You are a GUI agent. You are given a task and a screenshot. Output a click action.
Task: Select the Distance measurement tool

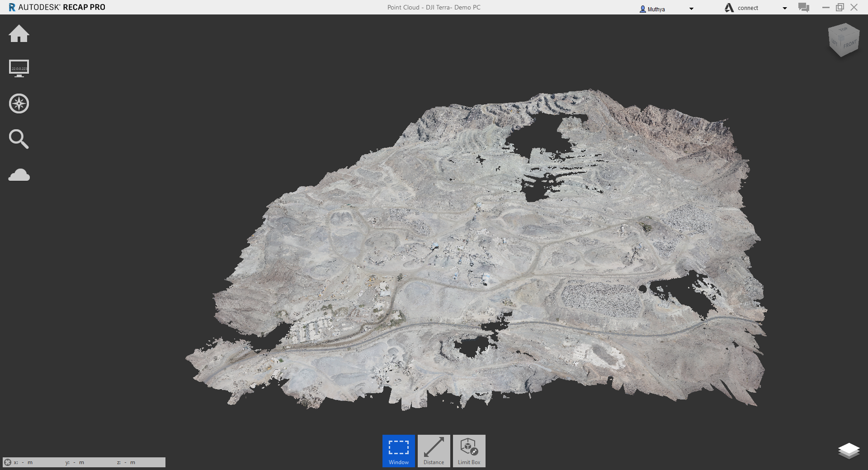434,451
